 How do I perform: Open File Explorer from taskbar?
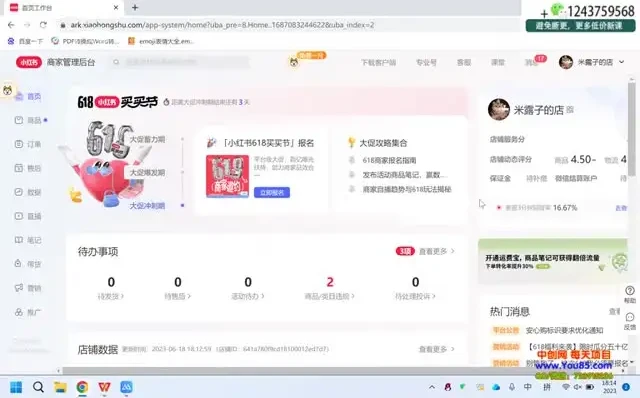[60, 387]
